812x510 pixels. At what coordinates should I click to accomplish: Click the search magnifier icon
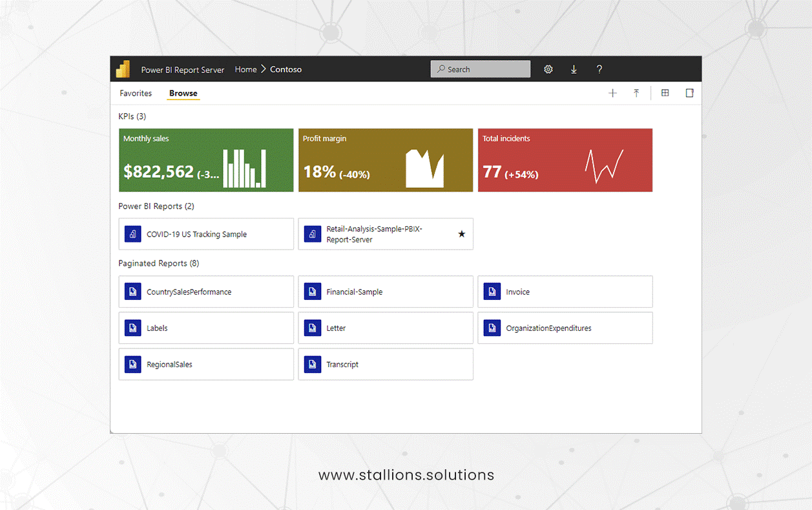pos(441,69)
